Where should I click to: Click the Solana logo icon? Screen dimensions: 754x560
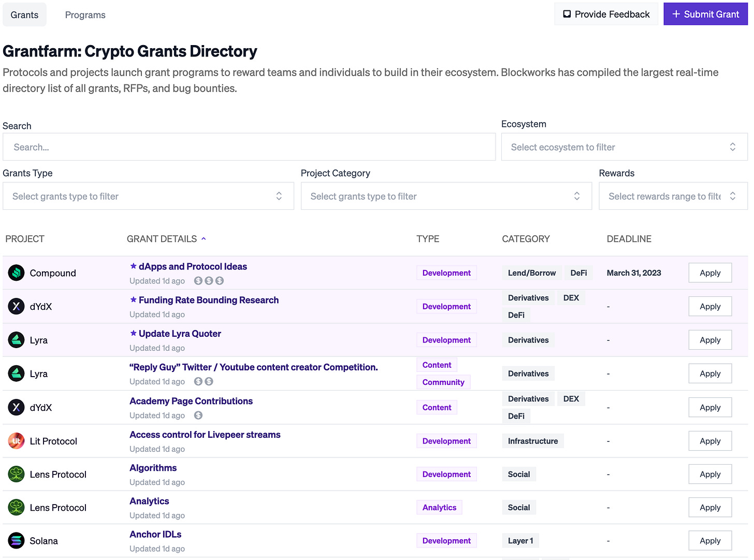coord(17,540)
